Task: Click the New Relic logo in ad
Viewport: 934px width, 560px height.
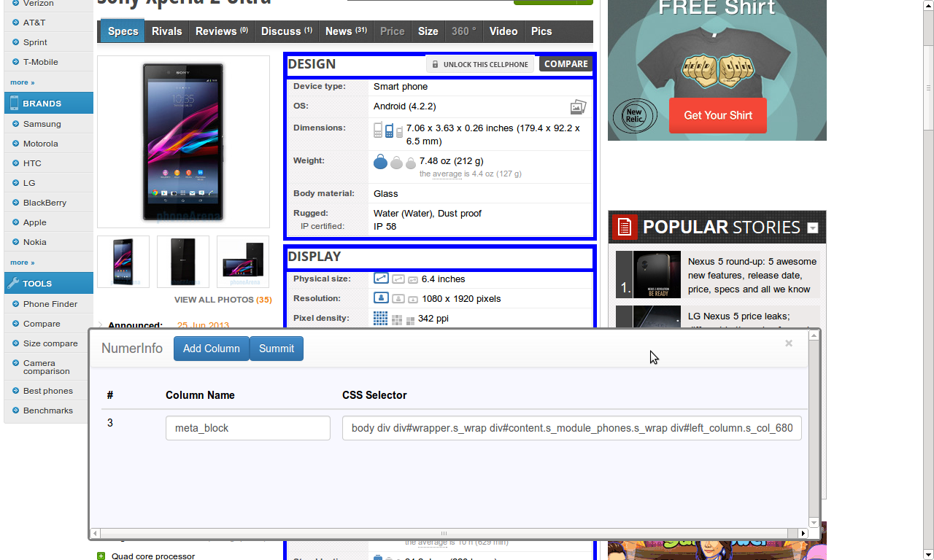Action: 635,116
